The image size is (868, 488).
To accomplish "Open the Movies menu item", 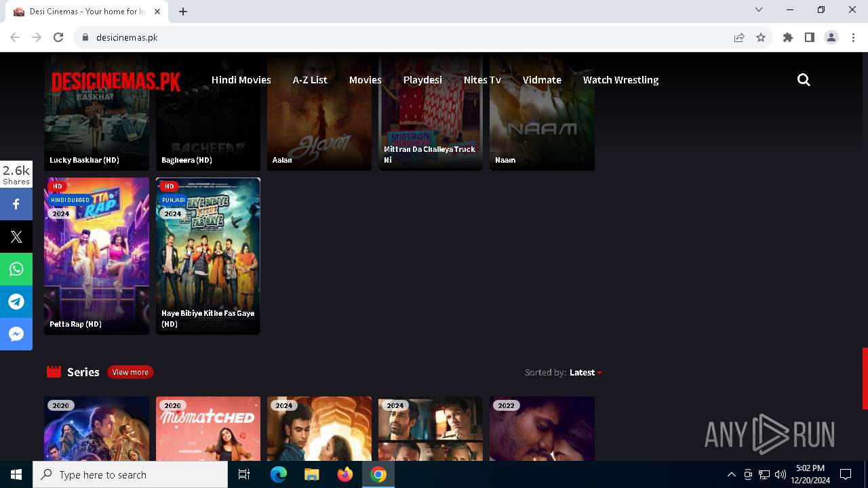I will point(365,80).
